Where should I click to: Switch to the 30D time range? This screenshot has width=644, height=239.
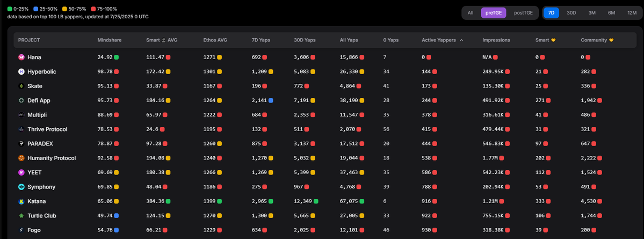[571, 13]
